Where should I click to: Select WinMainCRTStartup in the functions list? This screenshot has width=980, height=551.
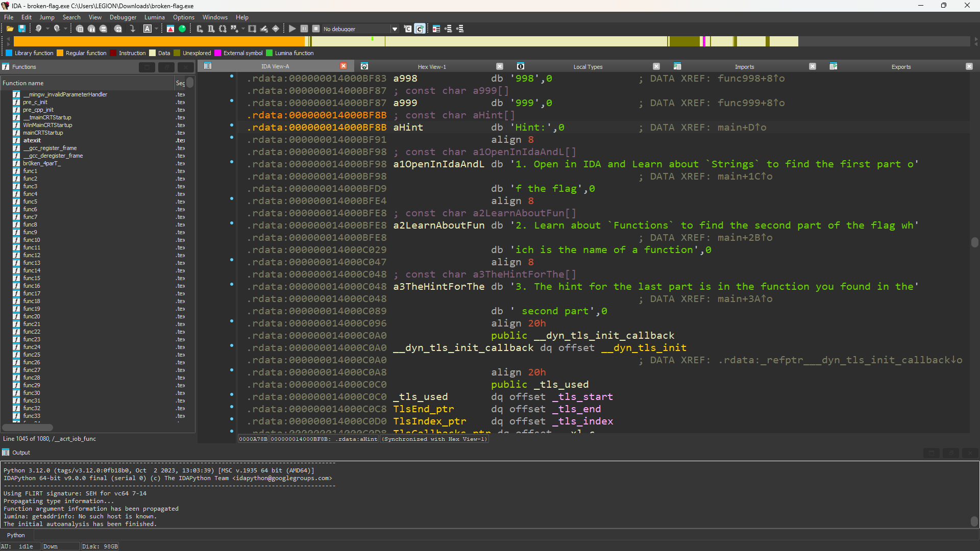[47, 125]
